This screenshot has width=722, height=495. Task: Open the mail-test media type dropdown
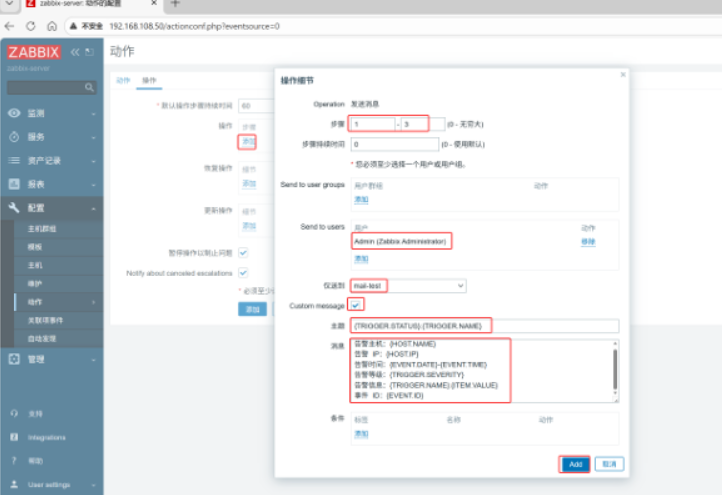tap(408, 286)
